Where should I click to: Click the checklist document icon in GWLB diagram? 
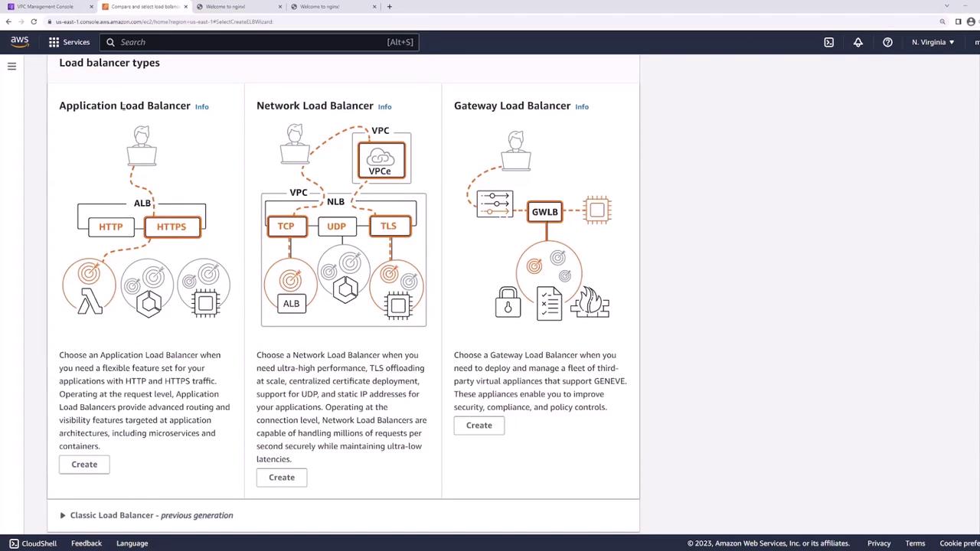(549, 304)
